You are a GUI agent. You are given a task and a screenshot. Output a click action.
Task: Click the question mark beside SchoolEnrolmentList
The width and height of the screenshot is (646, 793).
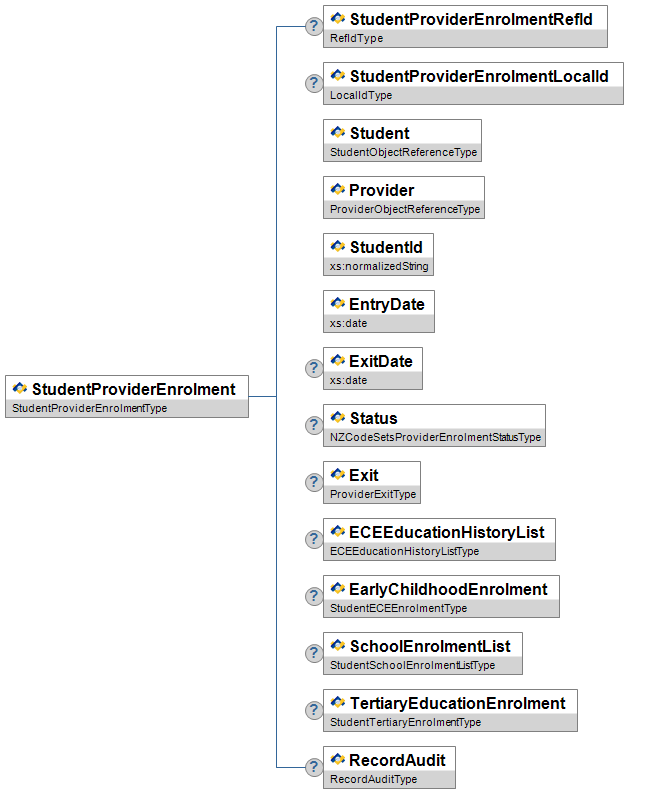[313, 653]
